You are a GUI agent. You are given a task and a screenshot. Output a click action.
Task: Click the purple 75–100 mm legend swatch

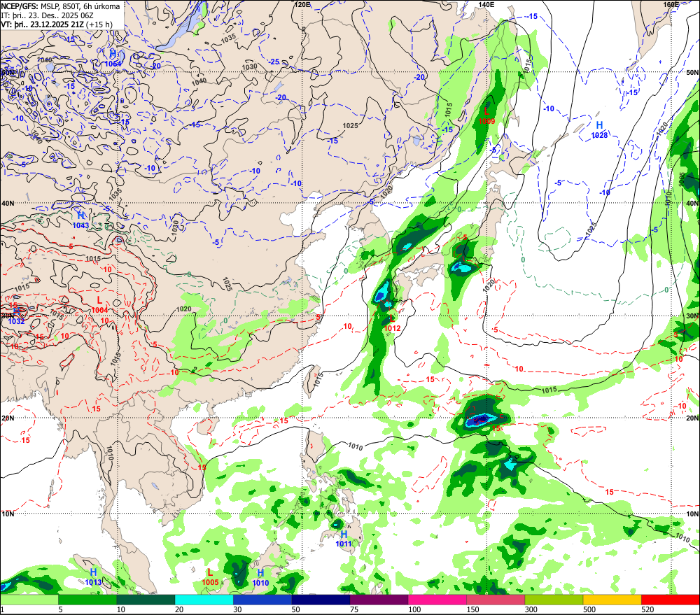(379, 600)
